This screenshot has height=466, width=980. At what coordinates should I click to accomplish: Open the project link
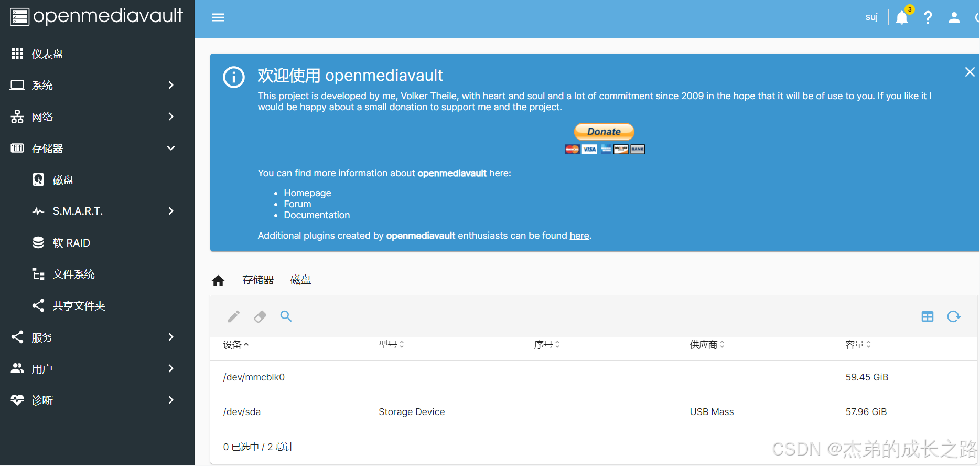click(x=294, y=96)
